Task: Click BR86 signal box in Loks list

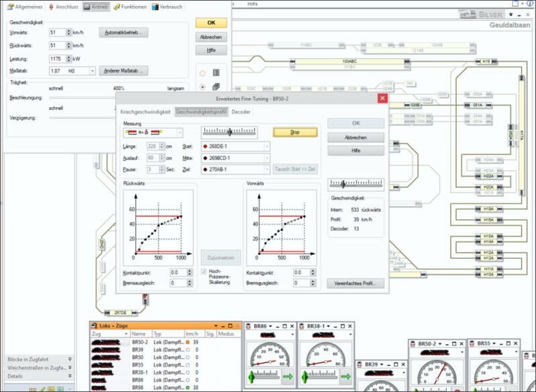Action: pyautogui.click(x=187, y=380)
